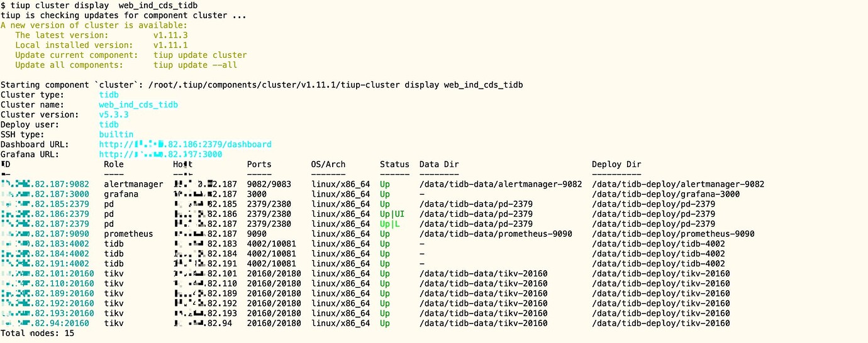The height and width of the screenshot is (343, 868).
Task: Click the host cell ending 82.110 in tikv row
Action: click(x=205, y=284)
